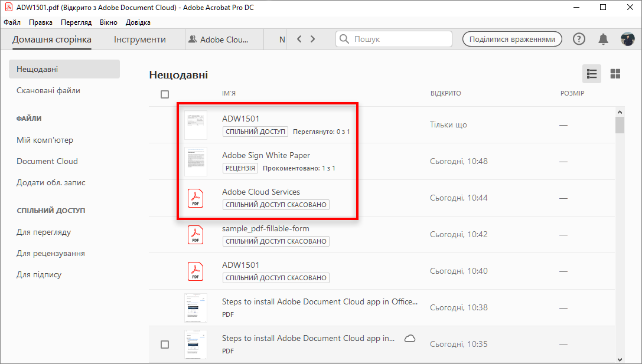The image size is (642, 364).
Task: Click Прокоментовано: 1 з 1 status
Action: click(x=299, y=168)
